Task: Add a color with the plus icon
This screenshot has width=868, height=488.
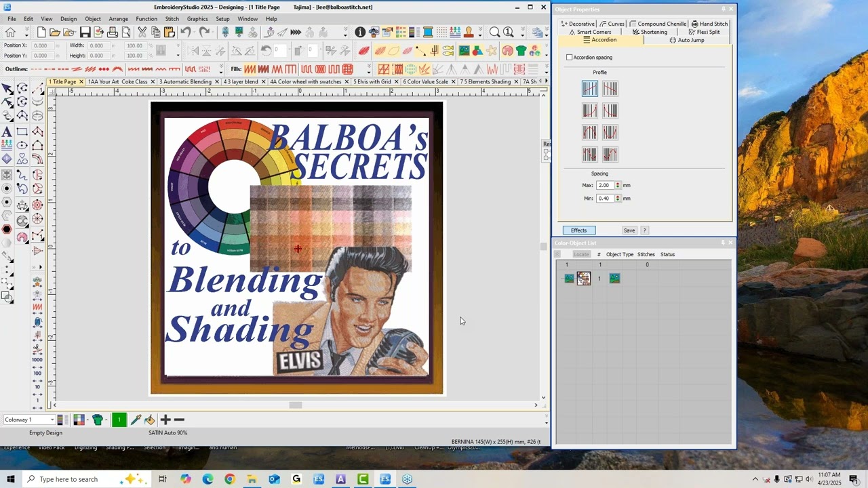Action: coord(165,420)
